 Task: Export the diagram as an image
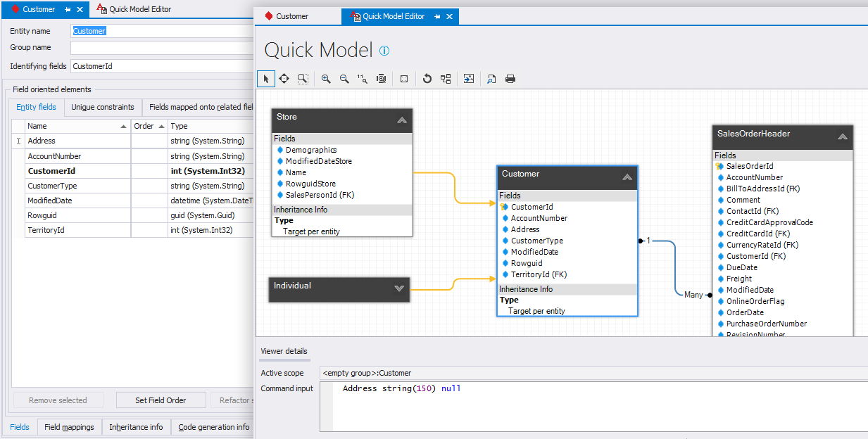(x=469, y=79)
